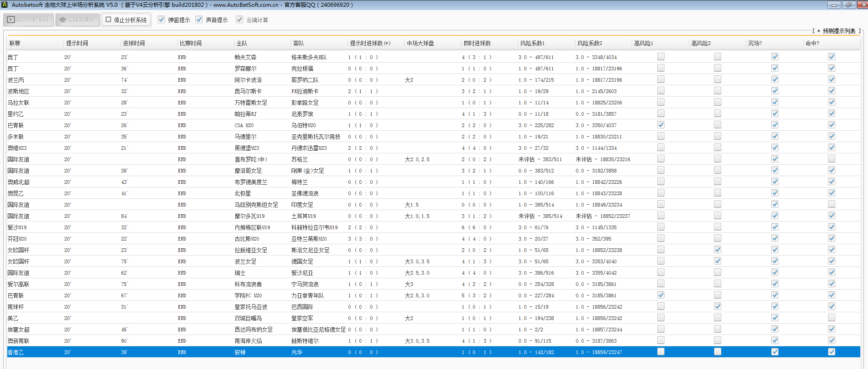Click the Autobetsoft app logo in title bar
This screenshot has width=868, height=369.
pyautogui.click(x=5, y=5)
